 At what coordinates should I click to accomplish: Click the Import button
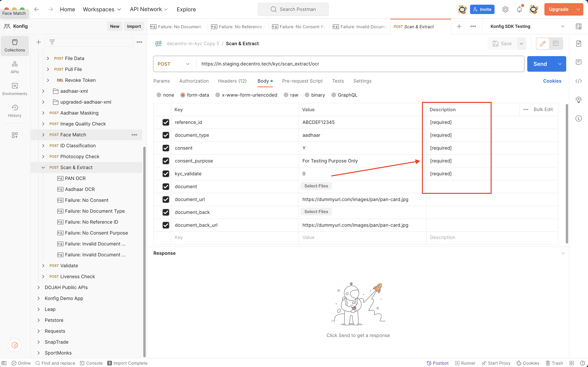pos(134,26)
